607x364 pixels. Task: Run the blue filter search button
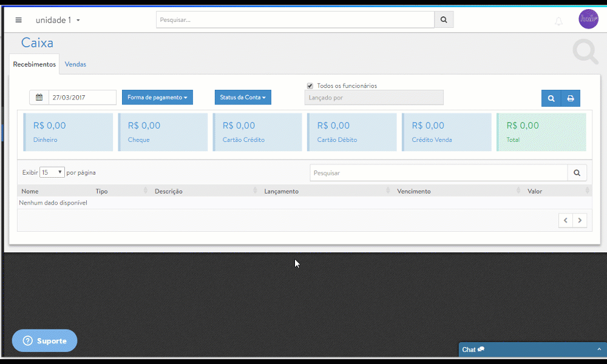pos(551,98)
